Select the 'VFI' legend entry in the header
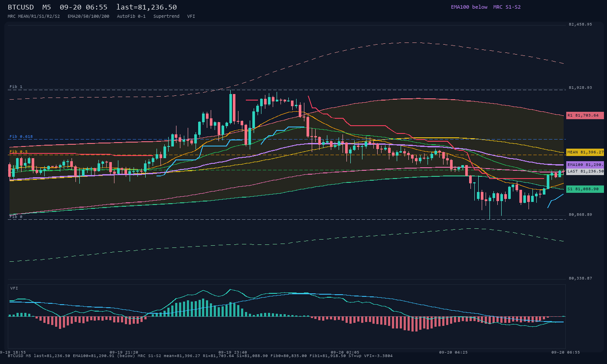The width and height of the screenshot is (607, 364). click(x=191, y=16)
